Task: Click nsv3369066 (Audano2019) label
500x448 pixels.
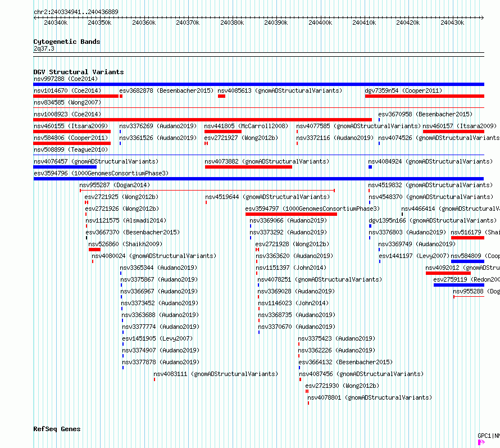Action: pos(288,220)
